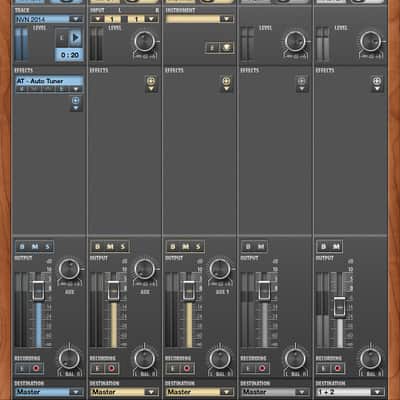Mute the gray Master-routed track
Viewport: 400px width, 400px height.
pos(261,247)
